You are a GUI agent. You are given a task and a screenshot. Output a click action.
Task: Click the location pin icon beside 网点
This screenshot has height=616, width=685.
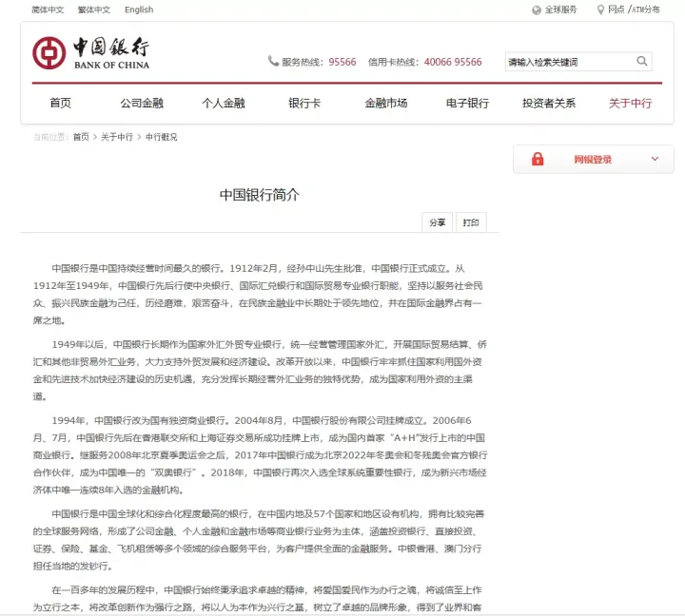600,10
